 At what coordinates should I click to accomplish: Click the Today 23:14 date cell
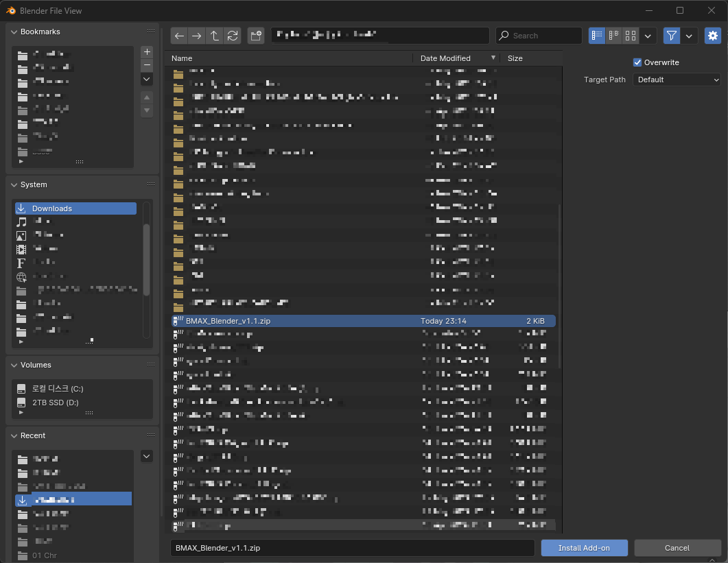click(x=443, y=321)
